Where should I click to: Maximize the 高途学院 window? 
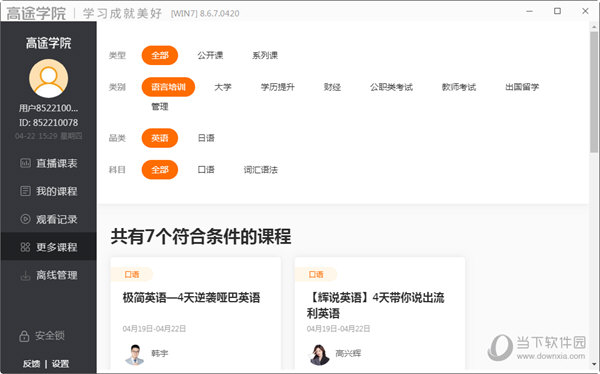[558, 11]
